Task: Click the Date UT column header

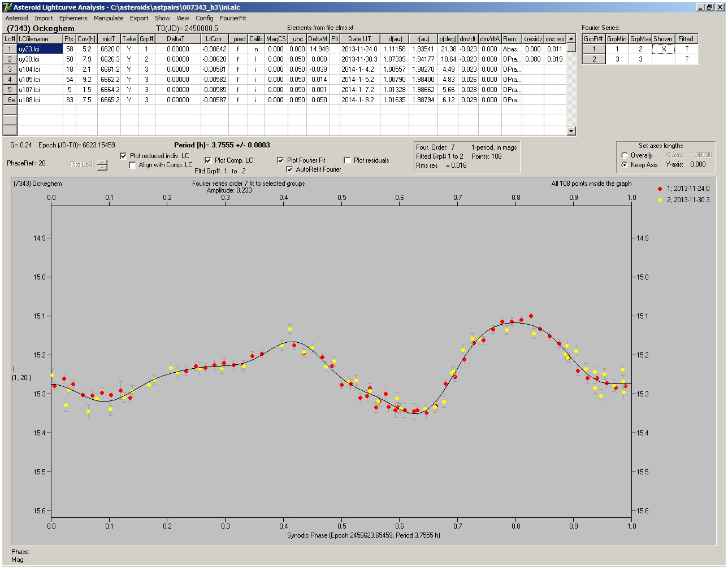Action: (359, 39)
